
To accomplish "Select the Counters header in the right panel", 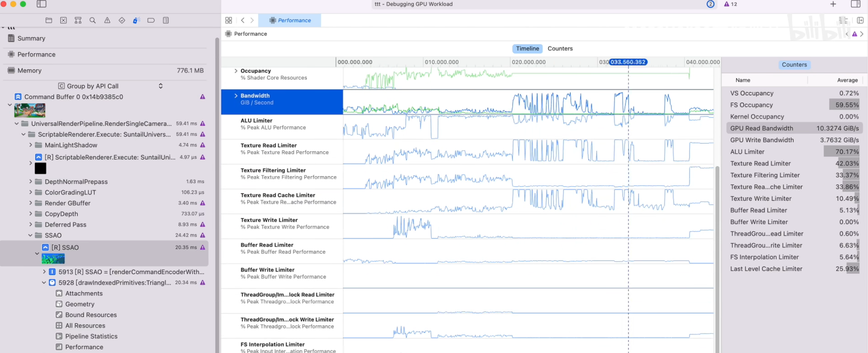I will [x=794, y=65].
